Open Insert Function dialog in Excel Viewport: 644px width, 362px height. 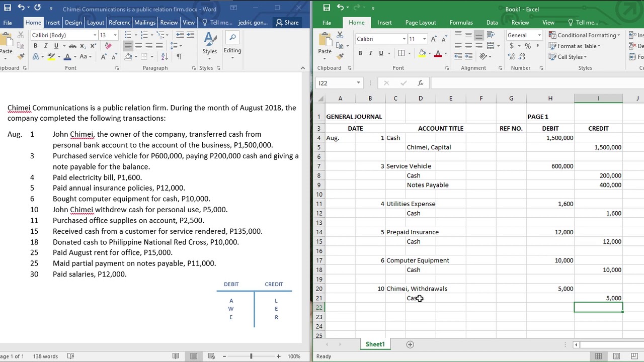pos(421,83)
